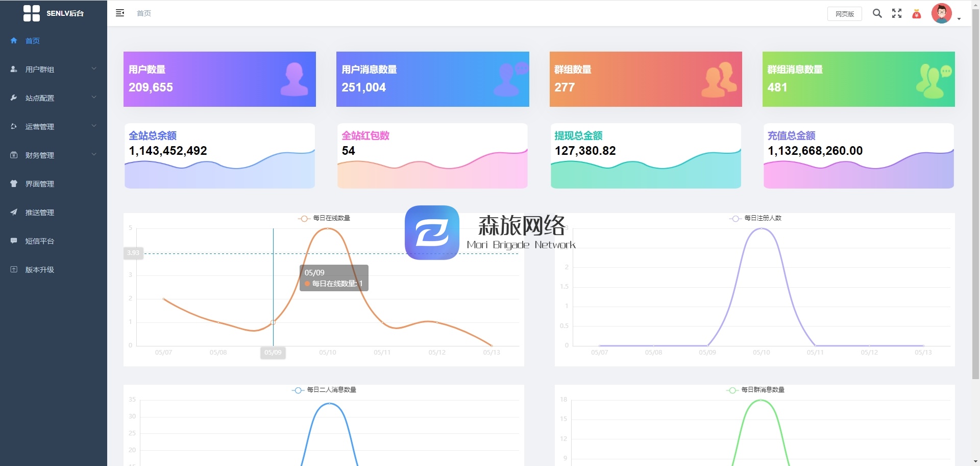Open the 首页 home icon in sidebar
Screen dimensions: 980x466
[14, 40]
